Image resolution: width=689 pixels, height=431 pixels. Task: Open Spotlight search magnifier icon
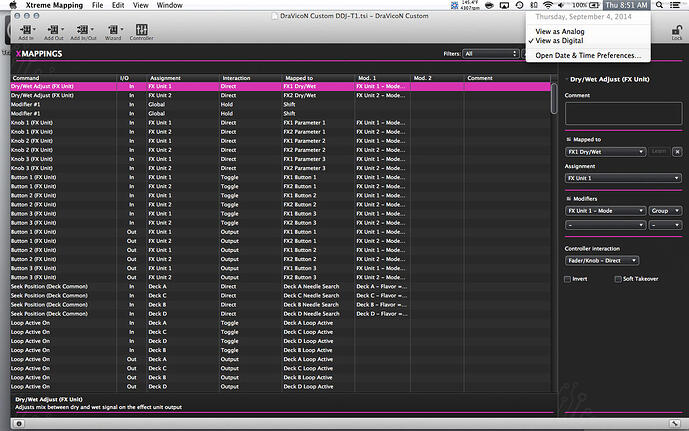pyautogui.click(x=659, y=5)
